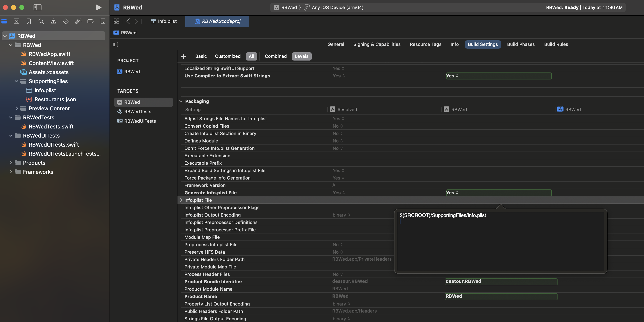Go forward in editor history
The width and height of the screenshot is (644, 322).
(136, 21)
